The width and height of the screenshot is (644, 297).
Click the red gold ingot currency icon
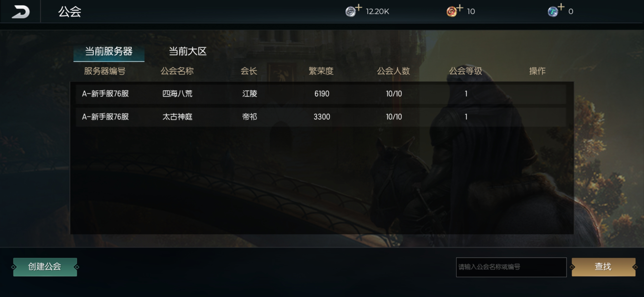(451, 12)
